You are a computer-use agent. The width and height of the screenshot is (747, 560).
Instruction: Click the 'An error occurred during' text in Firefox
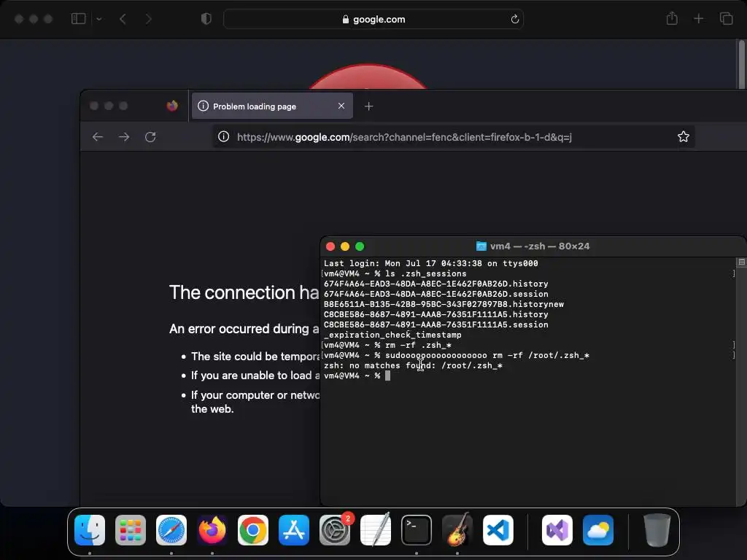244,329
